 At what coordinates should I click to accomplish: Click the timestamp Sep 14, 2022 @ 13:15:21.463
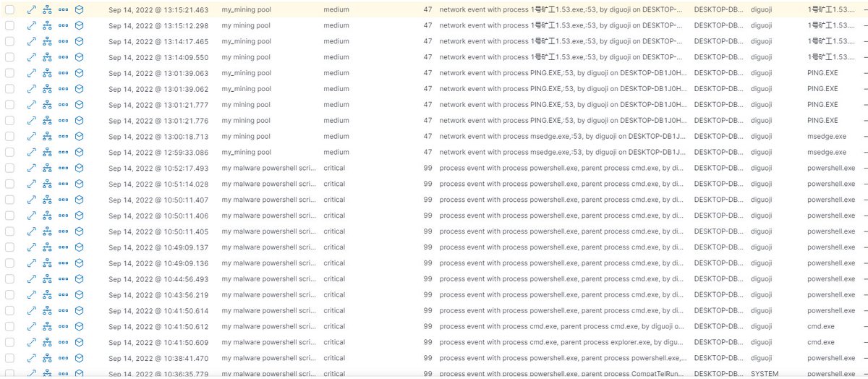coord(158,10)
